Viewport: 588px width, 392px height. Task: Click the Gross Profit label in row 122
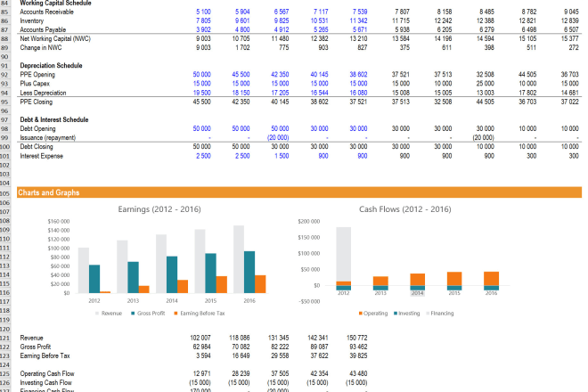pos(36,347)
